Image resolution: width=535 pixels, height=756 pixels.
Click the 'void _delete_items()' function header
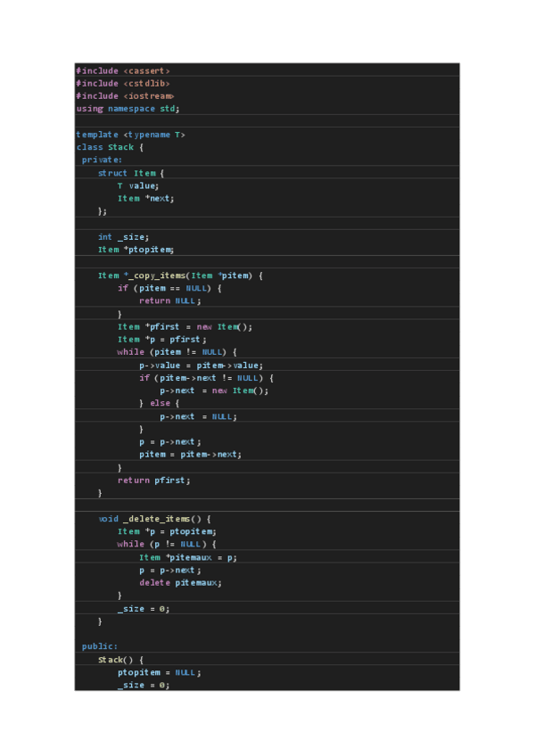point(153,519)
